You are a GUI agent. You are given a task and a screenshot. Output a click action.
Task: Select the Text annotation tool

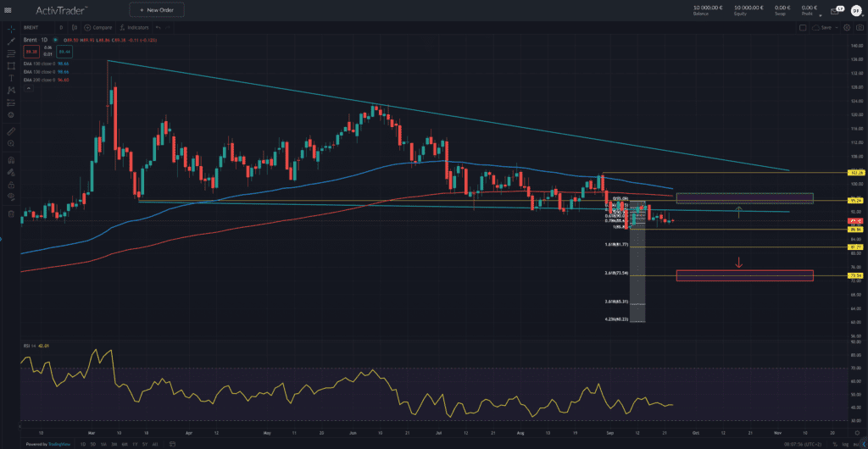pyautogui.click(x=10, y=78)
